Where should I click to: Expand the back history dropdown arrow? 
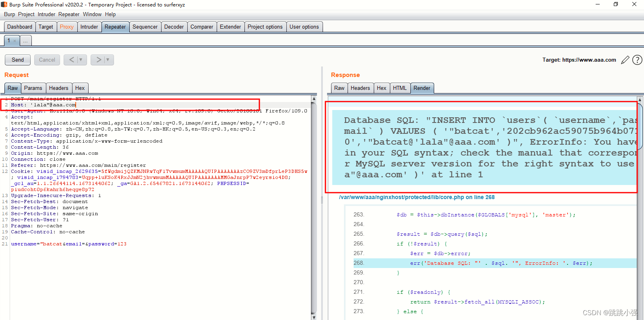tap(81, 60)
